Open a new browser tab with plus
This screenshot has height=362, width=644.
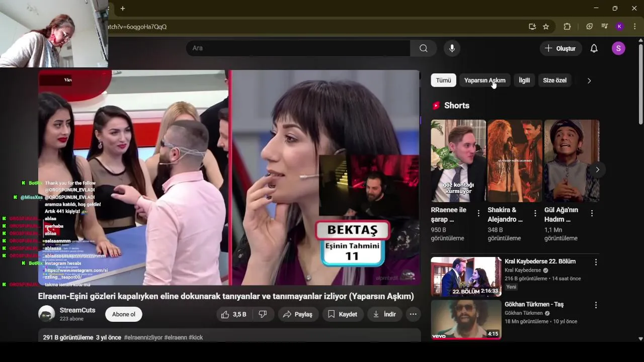coord(122,9)
